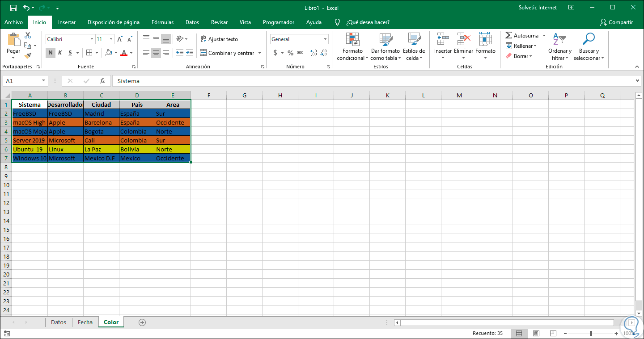Open the font size dropdown

(111, 39)
